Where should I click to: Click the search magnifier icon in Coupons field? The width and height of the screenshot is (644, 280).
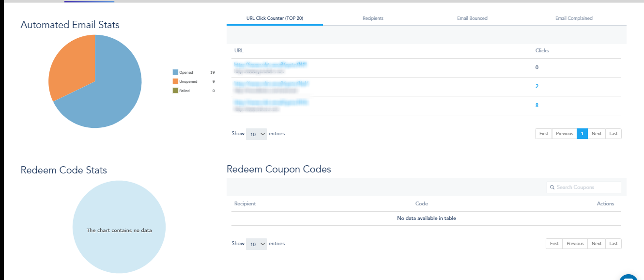click(552, 187)
